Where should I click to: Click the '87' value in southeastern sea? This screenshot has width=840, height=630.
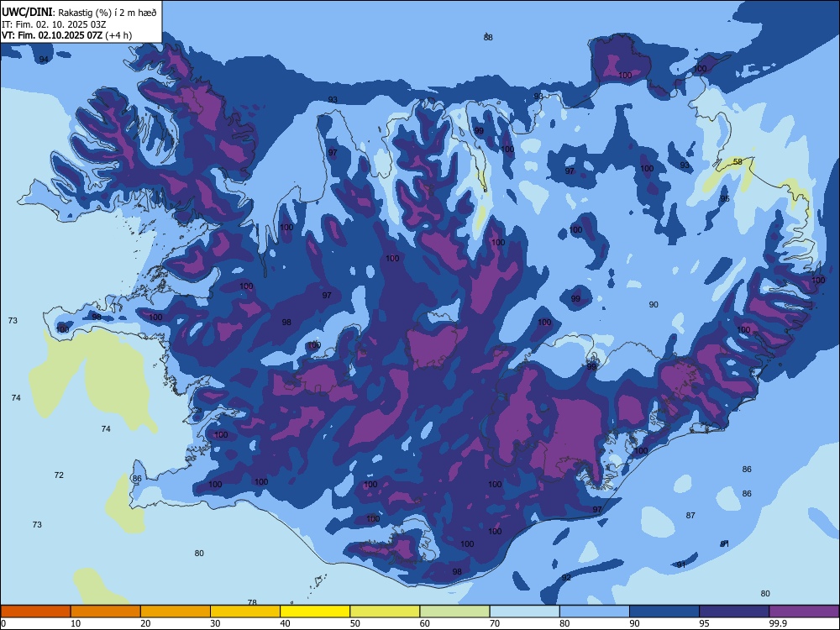tap(690, 516)
